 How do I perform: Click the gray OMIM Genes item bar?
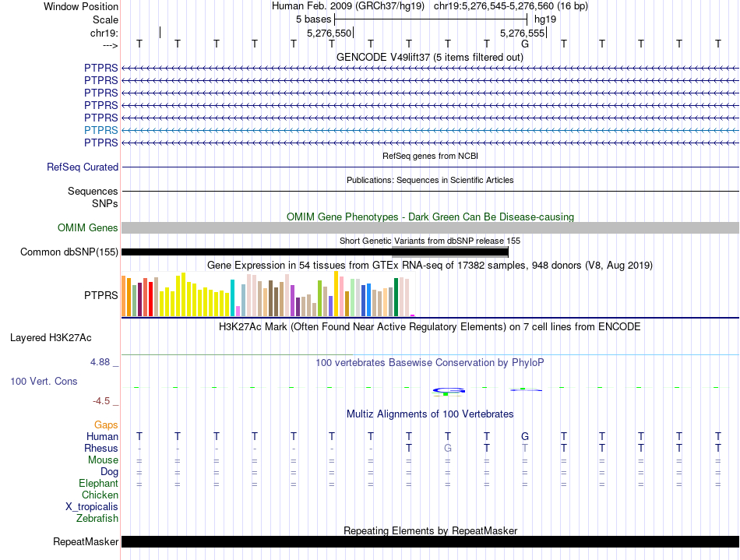click(430, 228)
